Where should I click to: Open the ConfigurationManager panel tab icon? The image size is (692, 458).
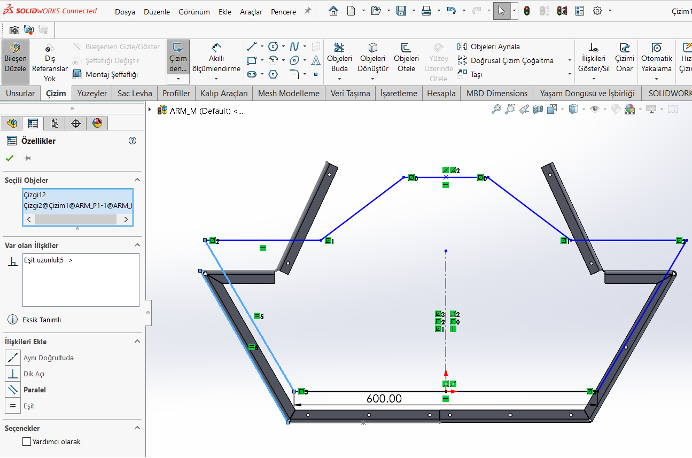point(54,124)
